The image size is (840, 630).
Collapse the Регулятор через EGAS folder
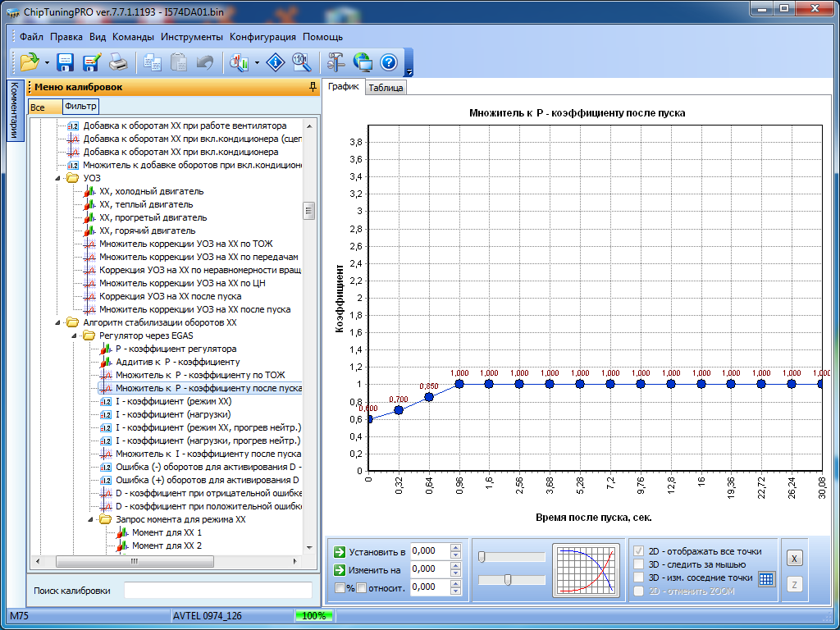75,336
